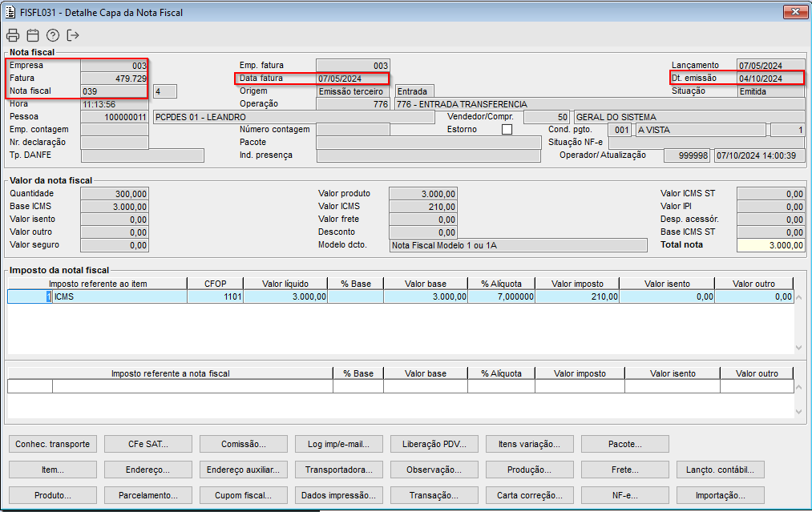This screenshot has height=512, width=812.
Task: Click the Importação... button
Action: click(721, 495)
